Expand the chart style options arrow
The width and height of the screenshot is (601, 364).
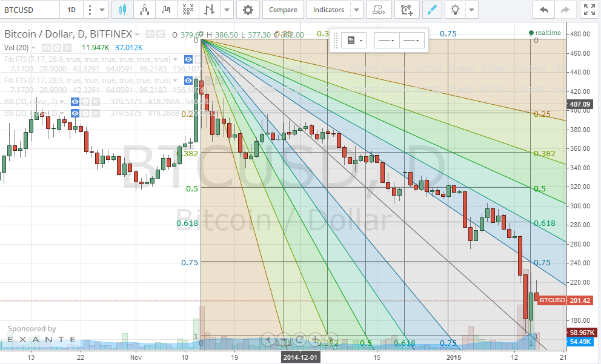tap(227, 10)
